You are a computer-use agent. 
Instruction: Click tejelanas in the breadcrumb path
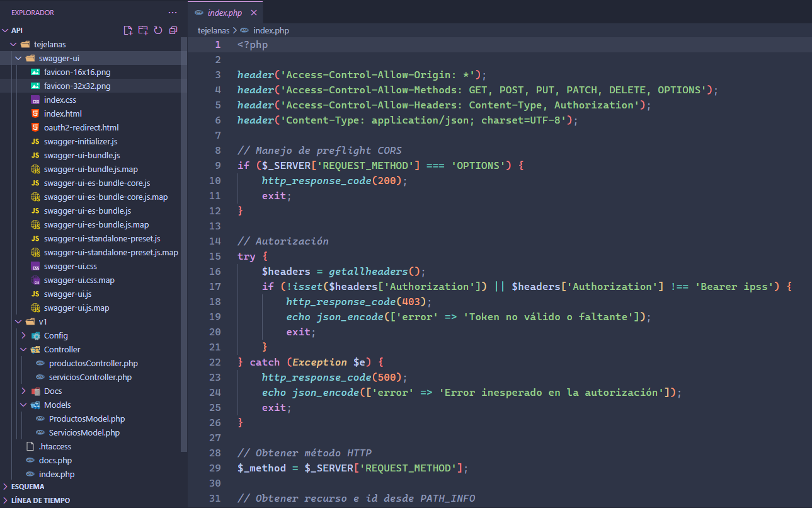[214, 30]
